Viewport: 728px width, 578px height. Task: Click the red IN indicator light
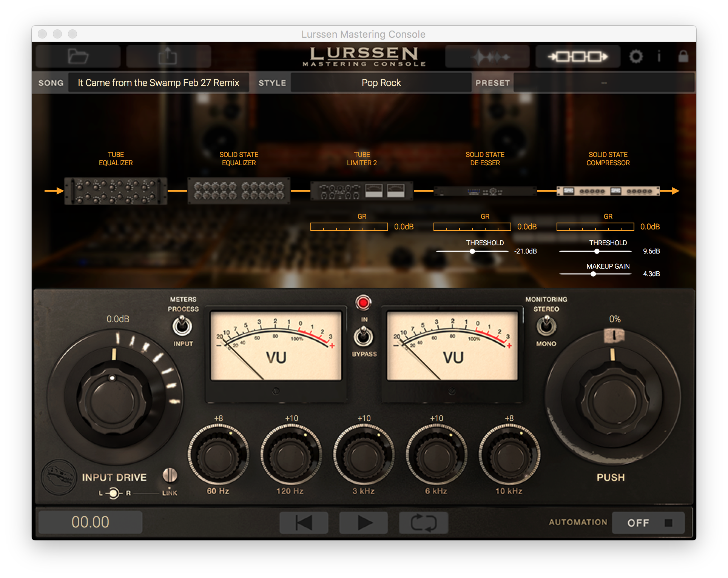(x=363, y=303)
